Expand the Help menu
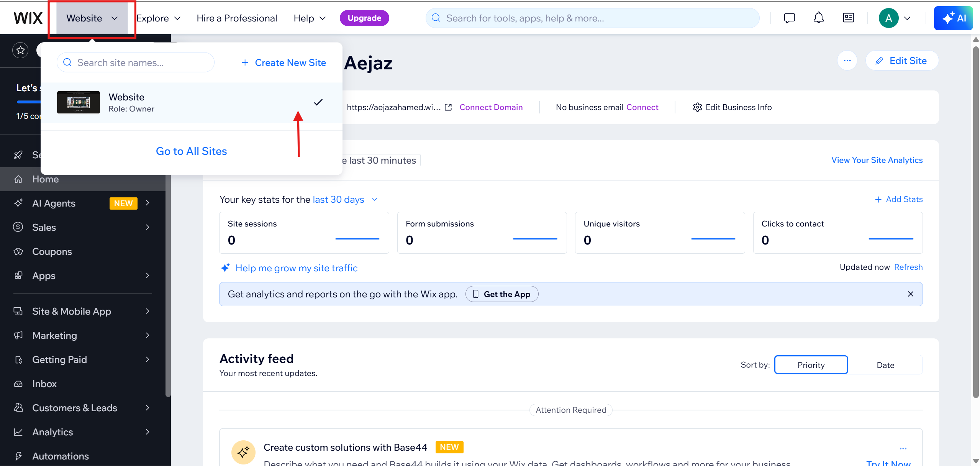The height and width of the screenshot is (466, 980). tap(310, 18)
